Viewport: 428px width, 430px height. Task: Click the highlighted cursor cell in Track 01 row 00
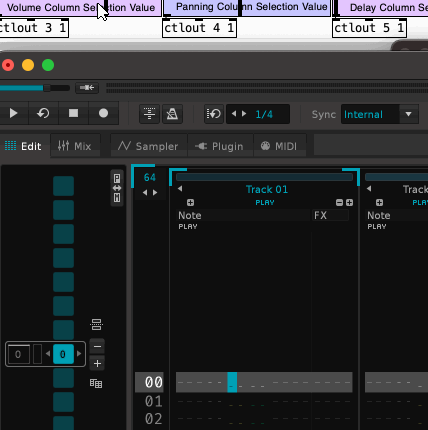[x=232, y=382]
